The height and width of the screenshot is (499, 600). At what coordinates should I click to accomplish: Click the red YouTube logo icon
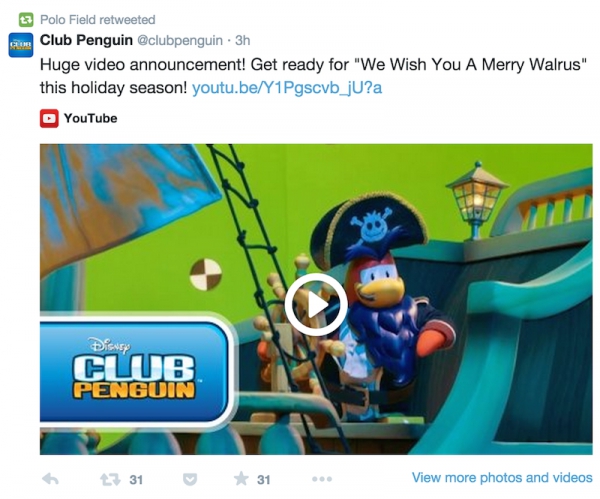[x=49, y=118]
